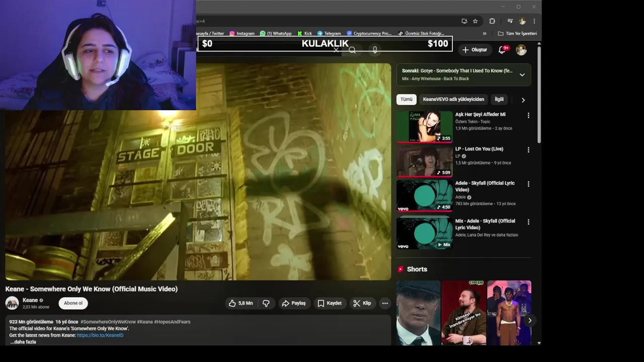Select the KeaneVEVO adlı yükleyiciden chip
644x362 pixels.
click(453, 100)
